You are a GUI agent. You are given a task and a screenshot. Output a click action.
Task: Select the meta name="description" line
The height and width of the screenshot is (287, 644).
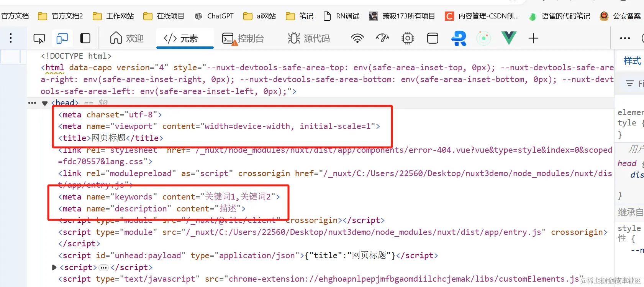click(x=152, y=209)
